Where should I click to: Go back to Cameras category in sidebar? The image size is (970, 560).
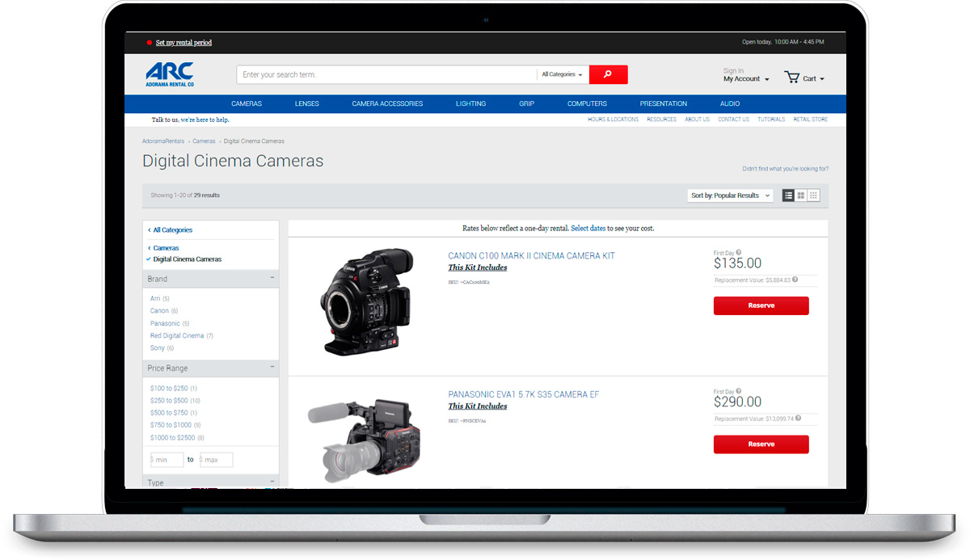coord(166,248)
